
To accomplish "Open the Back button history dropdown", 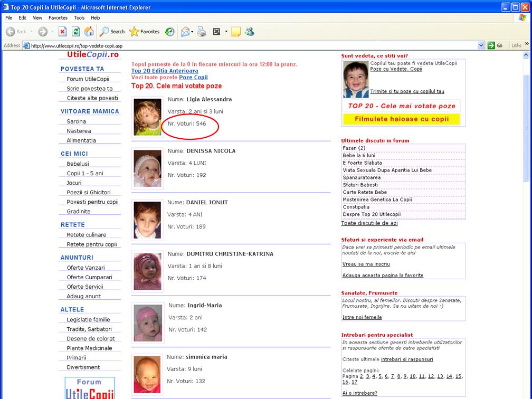I will tap(31, 32).
